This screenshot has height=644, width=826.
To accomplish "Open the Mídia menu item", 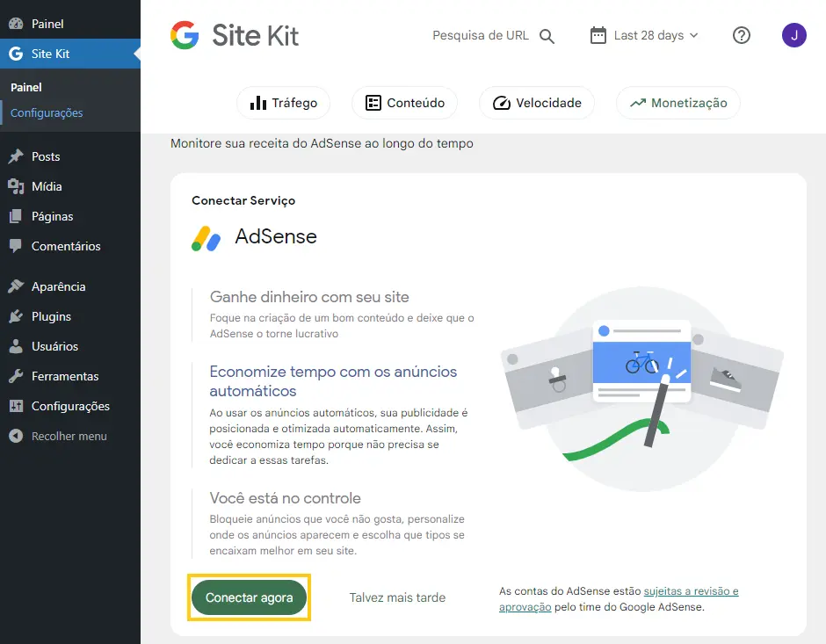I will [70, 186].
